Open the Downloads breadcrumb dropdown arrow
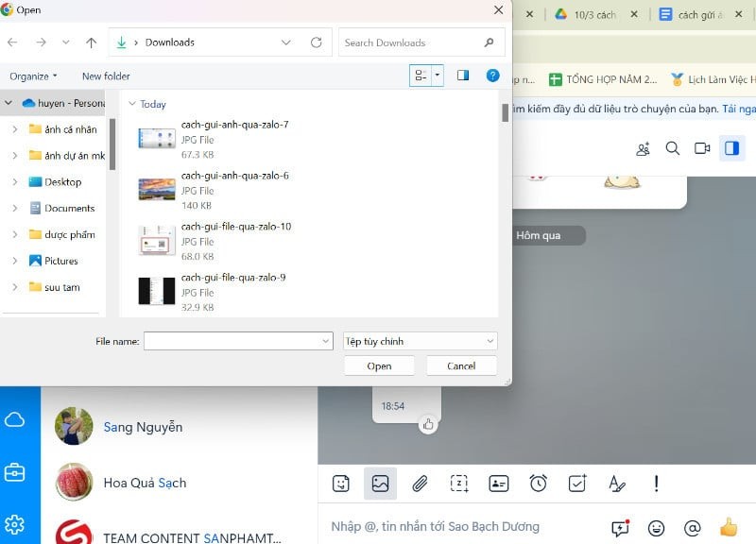 tap(286, 42)
